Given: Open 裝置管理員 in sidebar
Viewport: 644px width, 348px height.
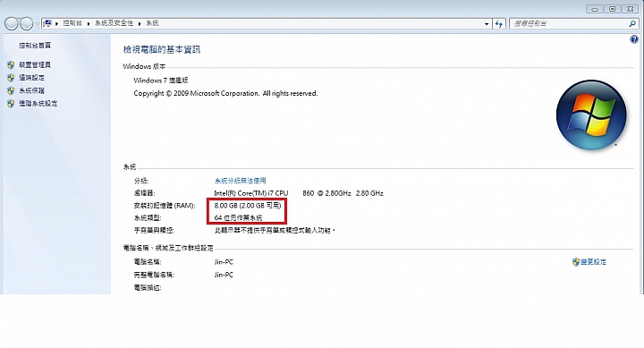Looking at the screenshot, I should (35, 65).
